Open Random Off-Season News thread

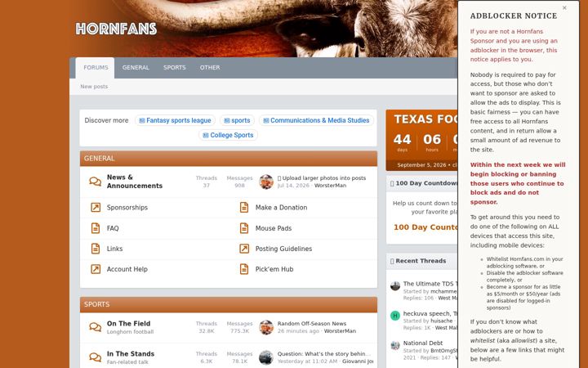tap(312, 323)
